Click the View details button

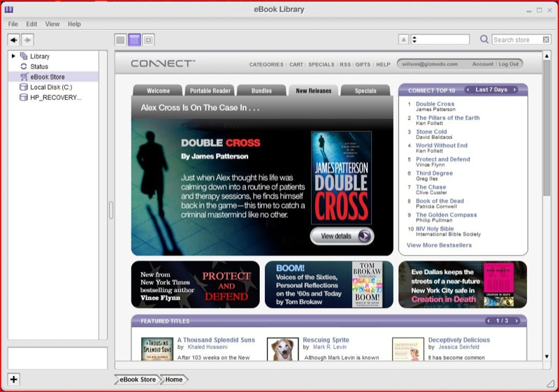(x=342, y=236)
